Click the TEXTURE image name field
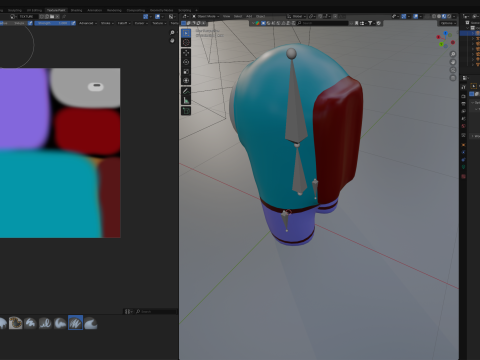 click(x=28, y=17)
